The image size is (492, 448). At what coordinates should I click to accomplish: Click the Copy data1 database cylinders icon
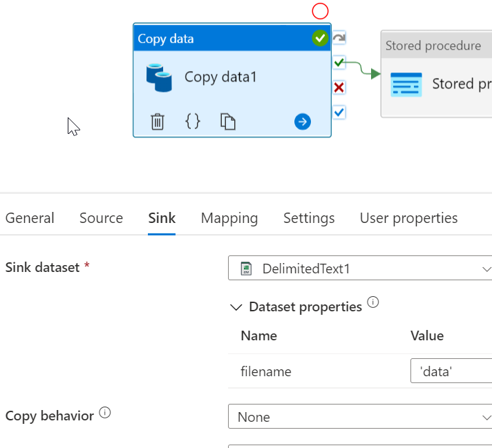pos(159,77)
